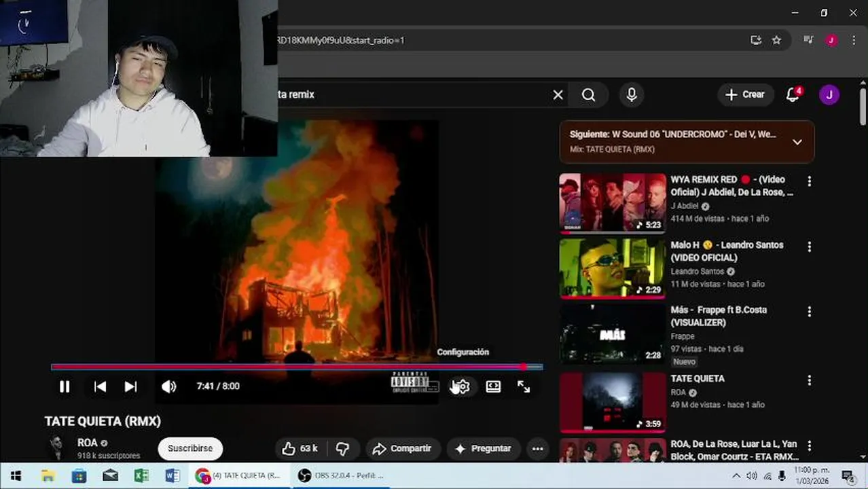Launch Excel from the taskbar
The image size is (868, 489).
pos(141,475)
